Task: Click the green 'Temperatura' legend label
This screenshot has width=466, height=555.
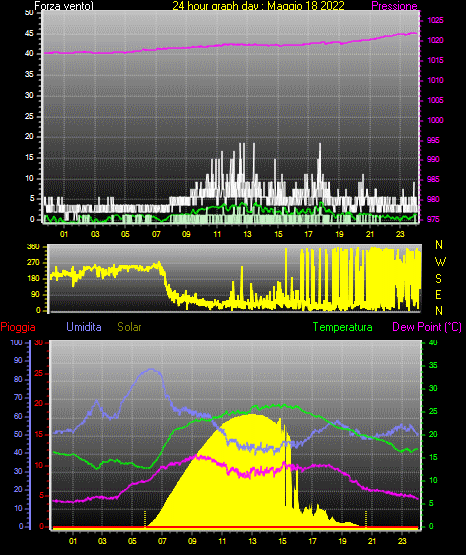Action: point(343,327)
